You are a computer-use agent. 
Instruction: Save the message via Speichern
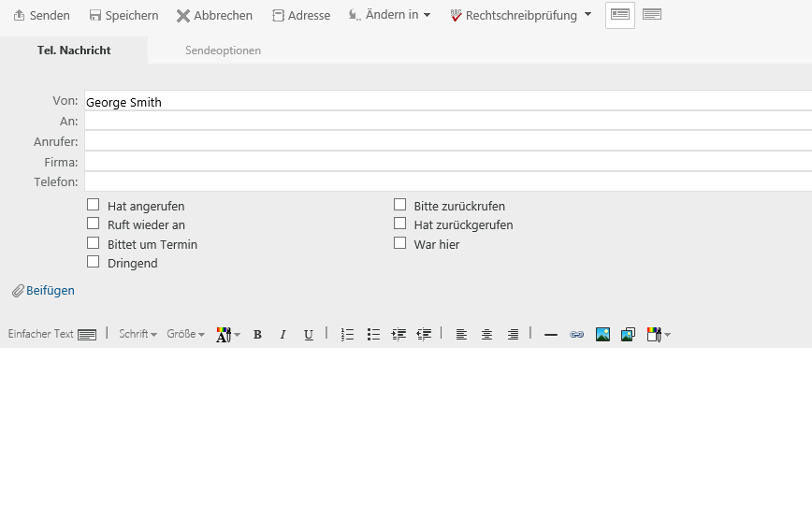(x=123, y=16)
